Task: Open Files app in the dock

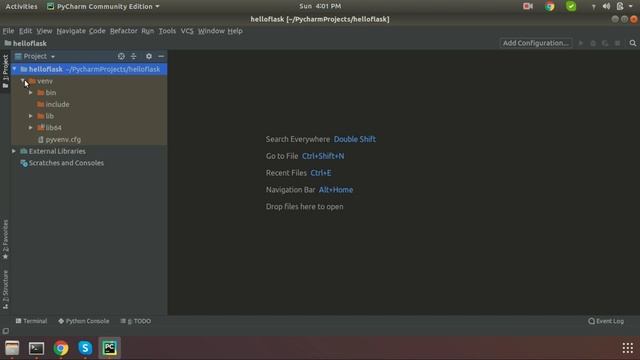Action: [12, 348]
